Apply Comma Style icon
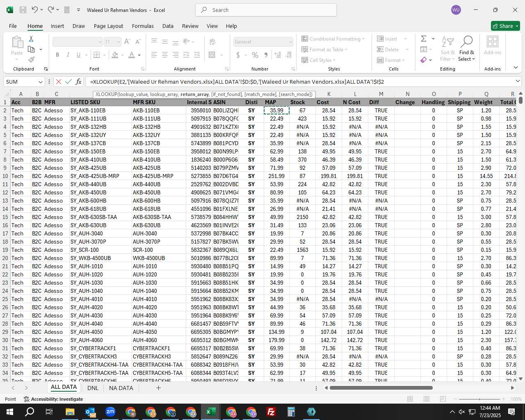 [266, 55]
